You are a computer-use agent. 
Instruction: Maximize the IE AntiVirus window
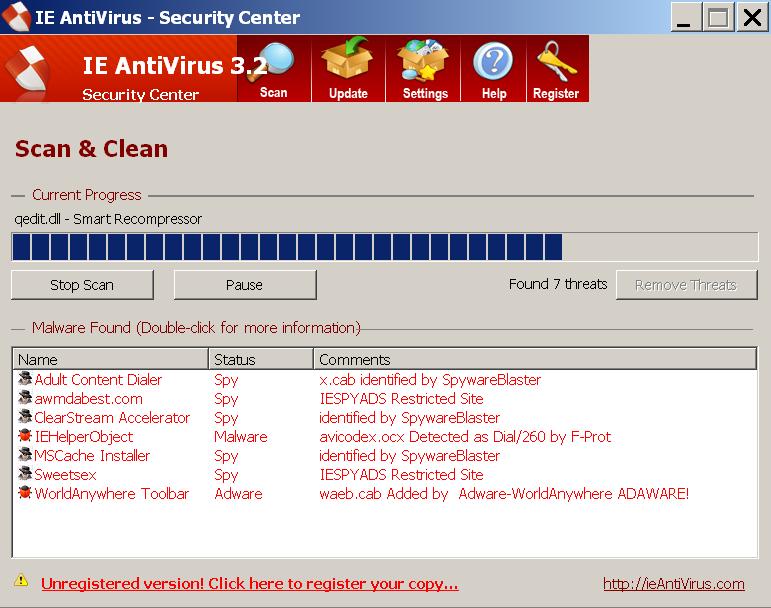tap(718, 17)
